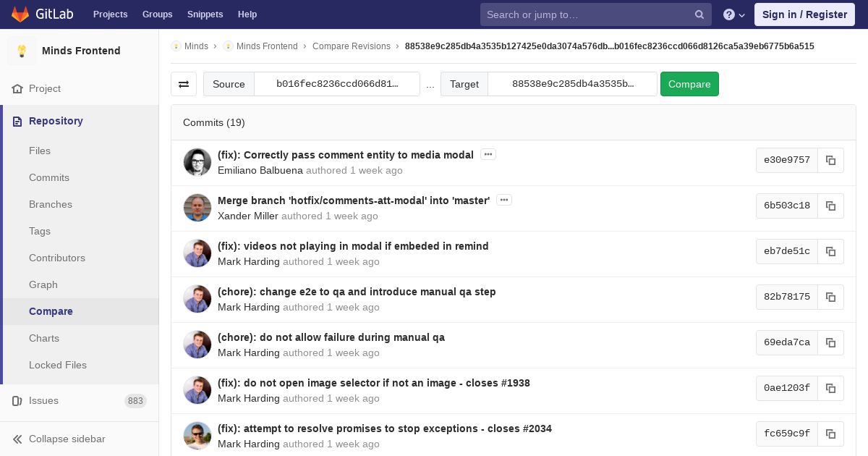Screen dimensions: 868x456
Task: Open the Groups menu
Action: pos(158,14)
